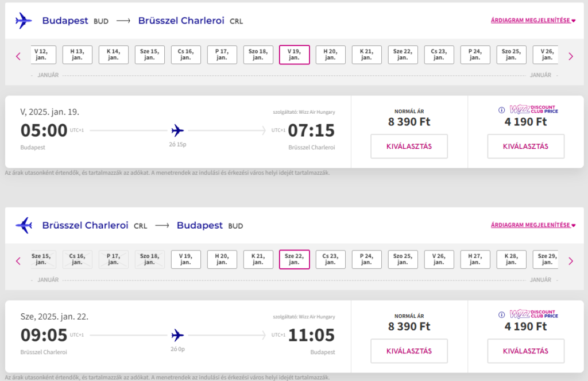
Task: Expand return flight Árdiagram megjelenítése
Action: click(533, 225)
